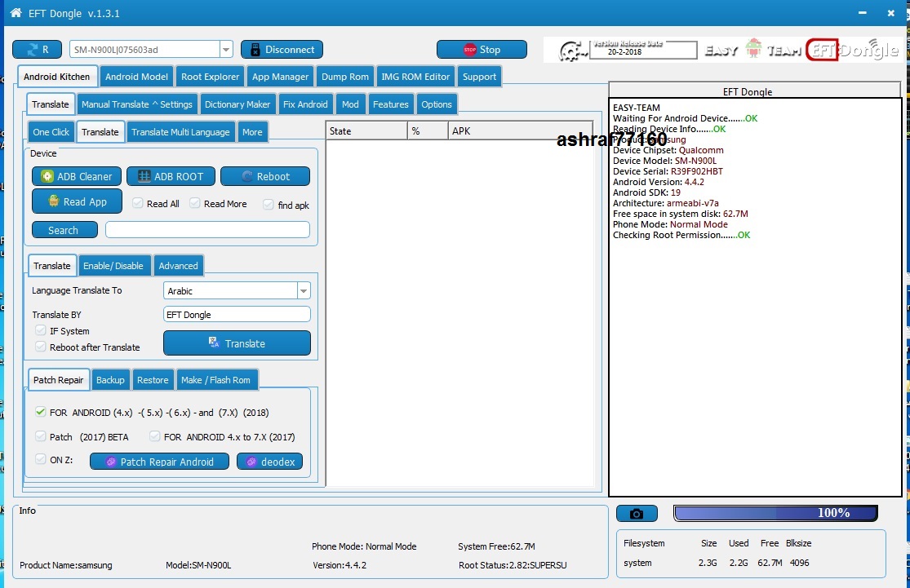
Task: Switch to Android Kitchen tab
Action: click(57, 77)
